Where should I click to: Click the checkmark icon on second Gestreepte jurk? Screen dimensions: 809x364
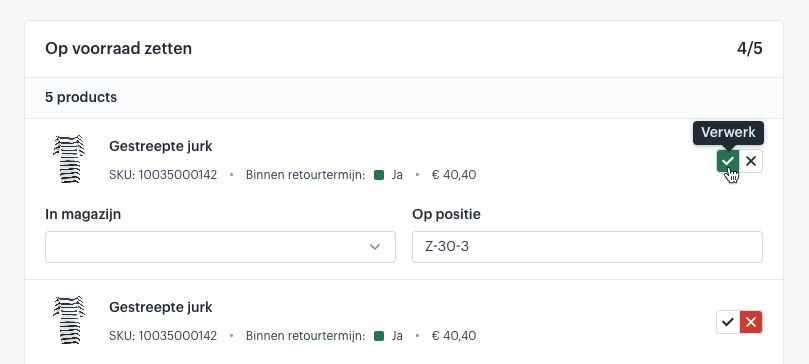(727, 322)
